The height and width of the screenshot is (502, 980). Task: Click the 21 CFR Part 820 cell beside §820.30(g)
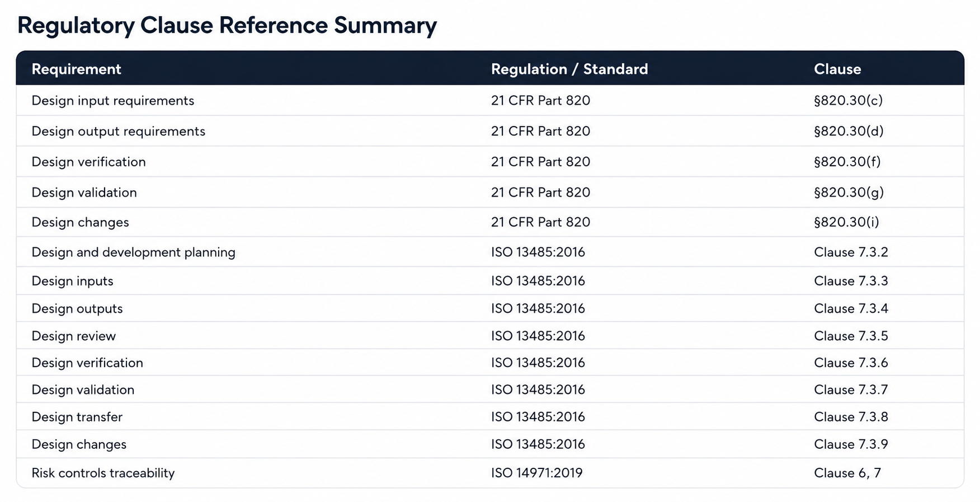click(x=540, y=193)
